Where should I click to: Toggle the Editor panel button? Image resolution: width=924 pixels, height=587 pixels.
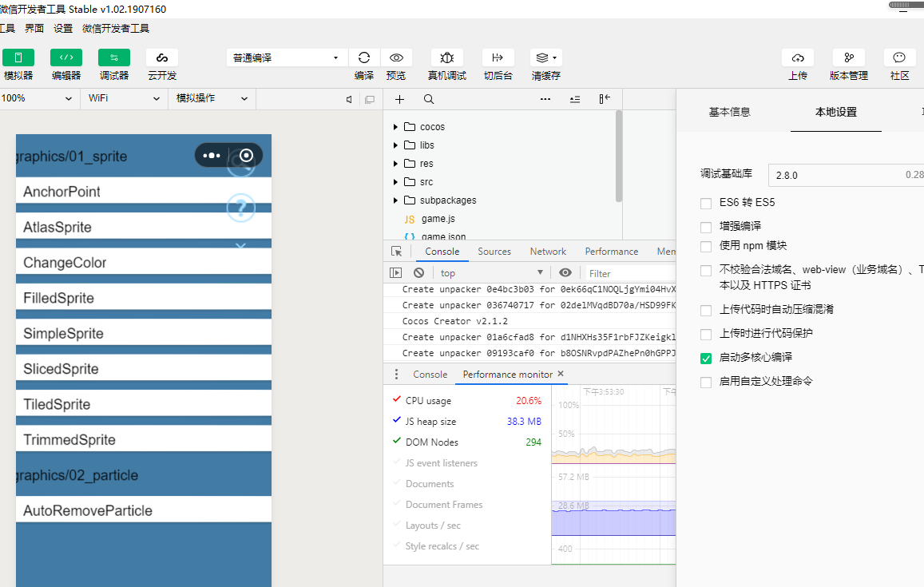coord(66,58)
